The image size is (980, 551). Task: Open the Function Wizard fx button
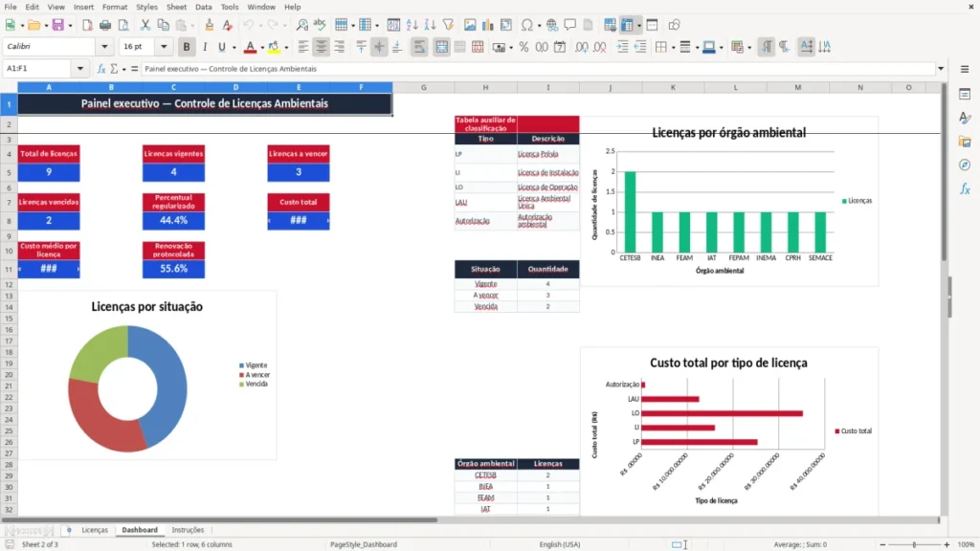pos(101,69)
